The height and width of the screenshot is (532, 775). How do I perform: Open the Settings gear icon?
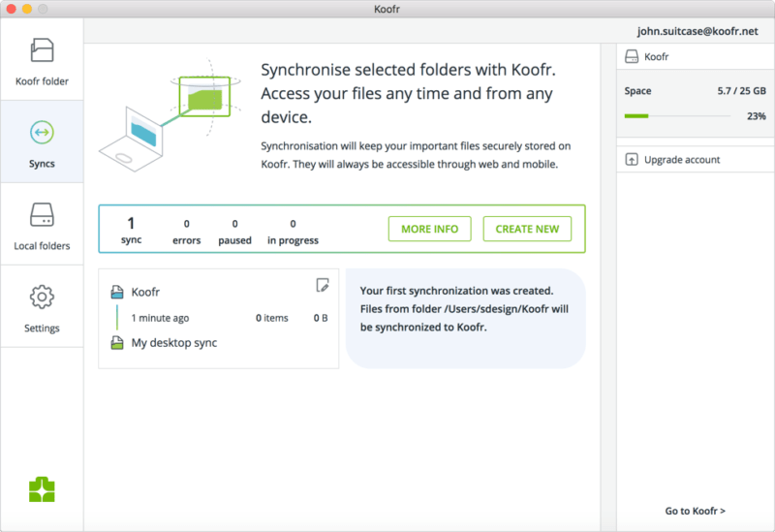[42, 297]
